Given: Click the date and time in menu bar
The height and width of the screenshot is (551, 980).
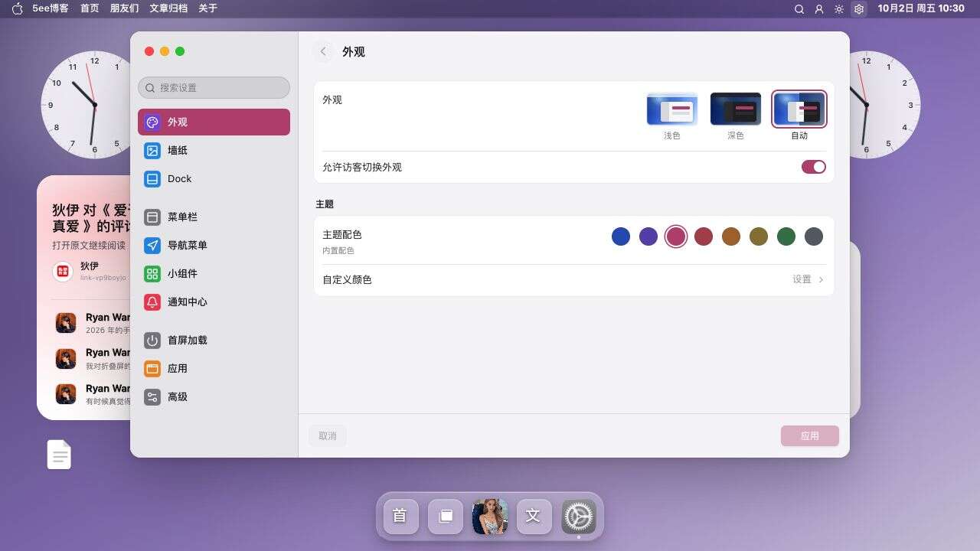Looking at the screenshot, I should (921, 8).
